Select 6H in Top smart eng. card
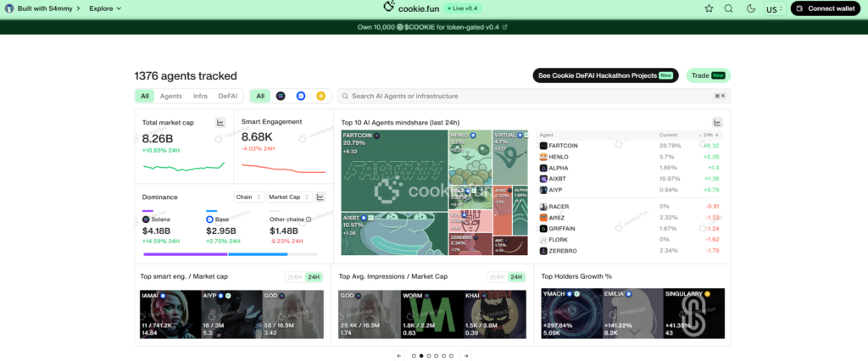This screenshot has width=868, height=361. 294,277
